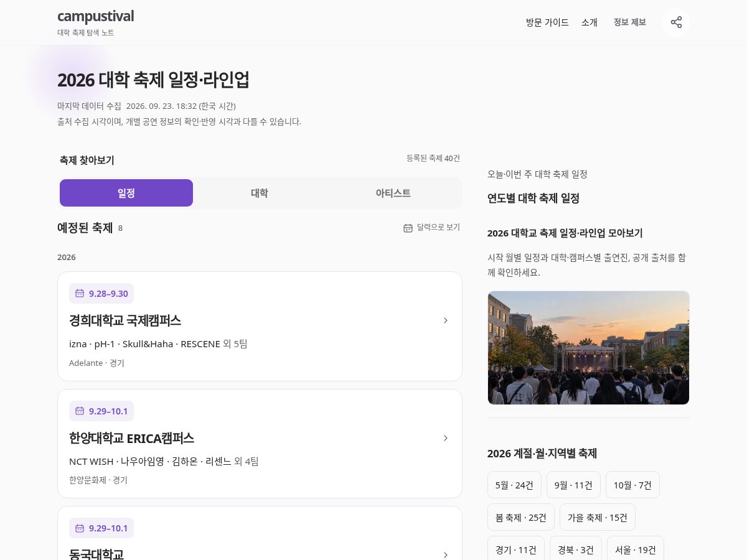The width and height of the screenshot is (747, 560).
Task: Open 한양대학교 ERICA캠퍼스 card chevron
Action: (446, 438)
